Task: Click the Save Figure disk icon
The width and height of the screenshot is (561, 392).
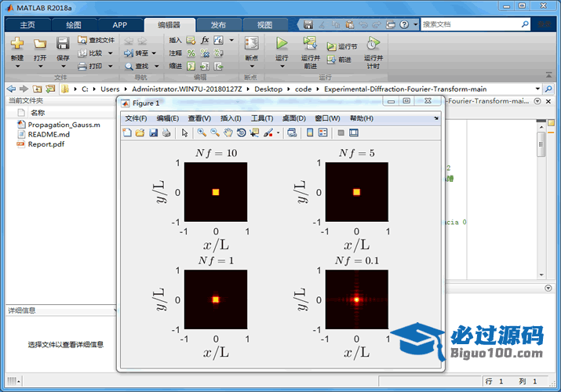Action: 153,132
